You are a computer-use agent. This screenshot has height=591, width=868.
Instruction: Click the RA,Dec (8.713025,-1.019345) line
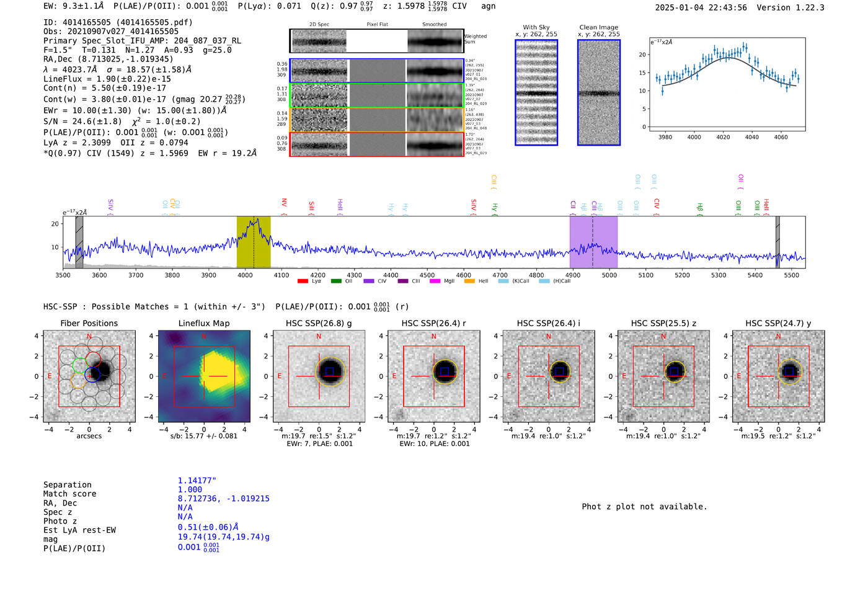(108, 59)
